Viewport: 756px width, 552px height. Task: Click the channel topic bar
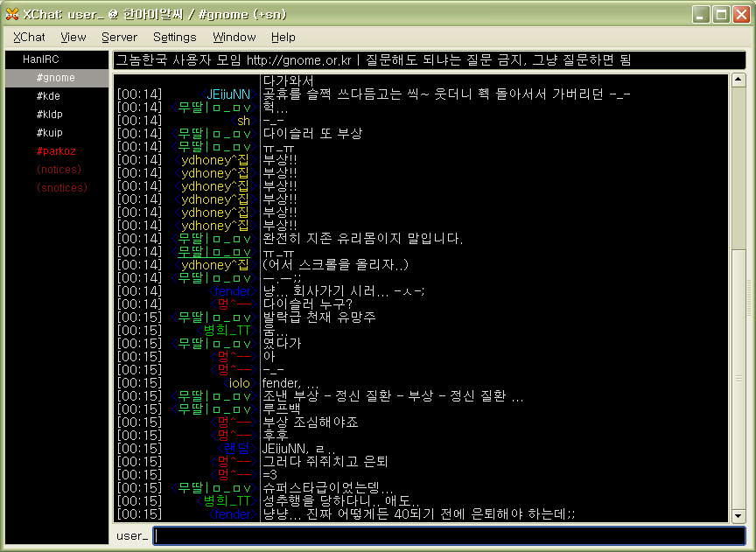429,60
